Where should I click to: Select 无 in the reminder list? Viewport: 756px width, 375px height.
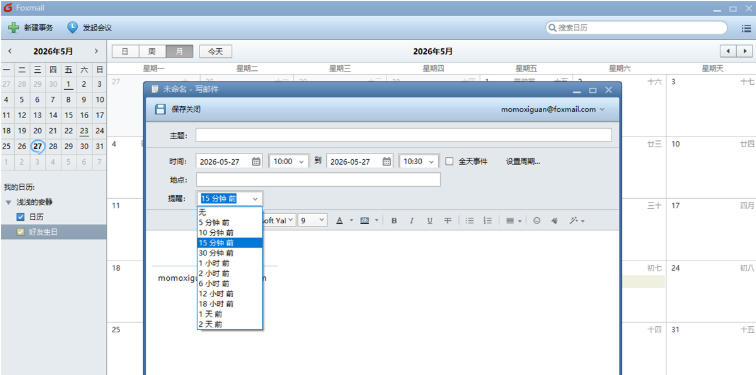[x=230, y=212]
